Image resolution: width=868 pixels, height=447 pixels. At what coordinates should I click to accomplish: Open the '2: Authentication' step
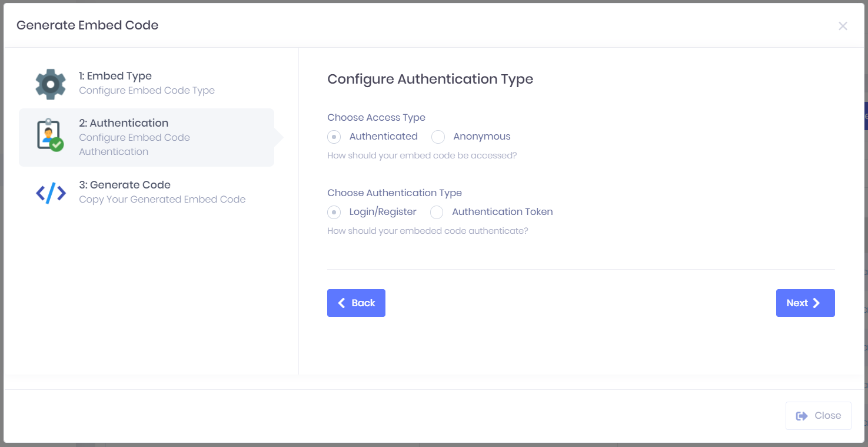124,123
